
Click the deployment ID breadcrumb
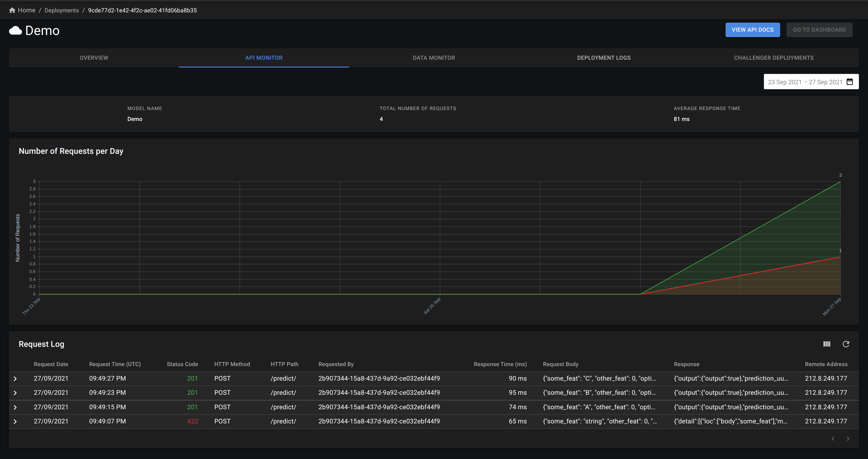point(142,10)
